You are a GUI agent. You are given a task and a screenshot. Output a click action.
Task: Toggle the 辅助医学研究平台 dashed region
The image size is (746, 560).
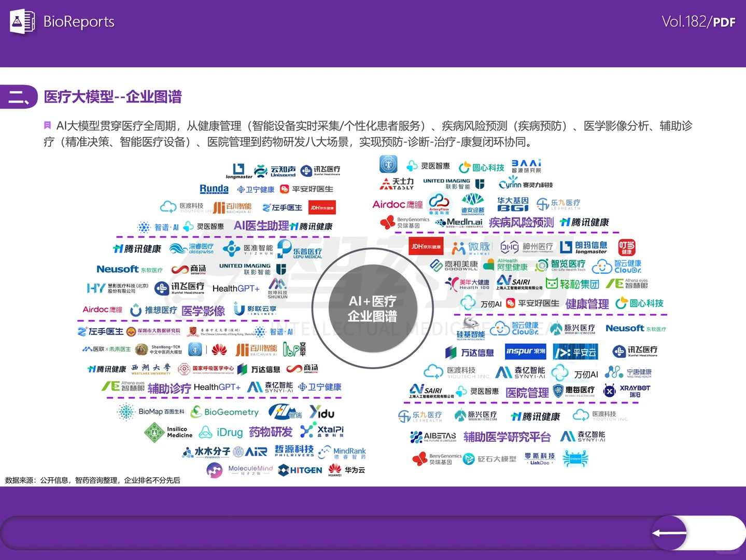coord(506,437)
